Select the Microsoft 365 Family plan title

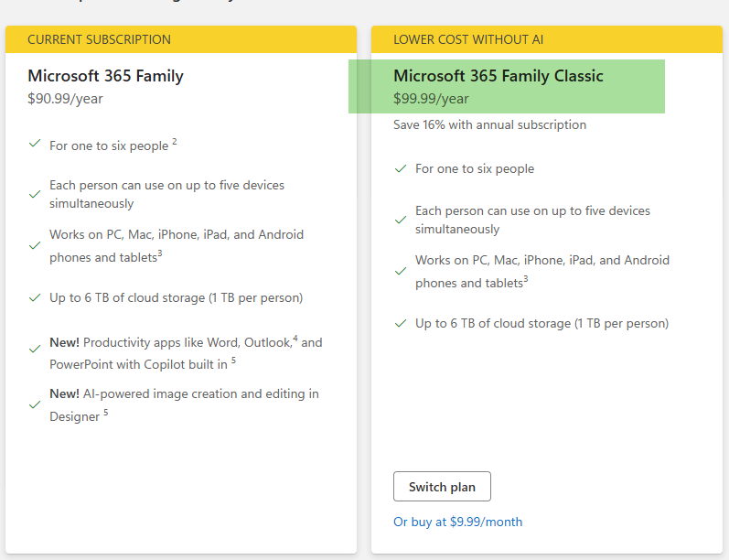tap(105, 76)
